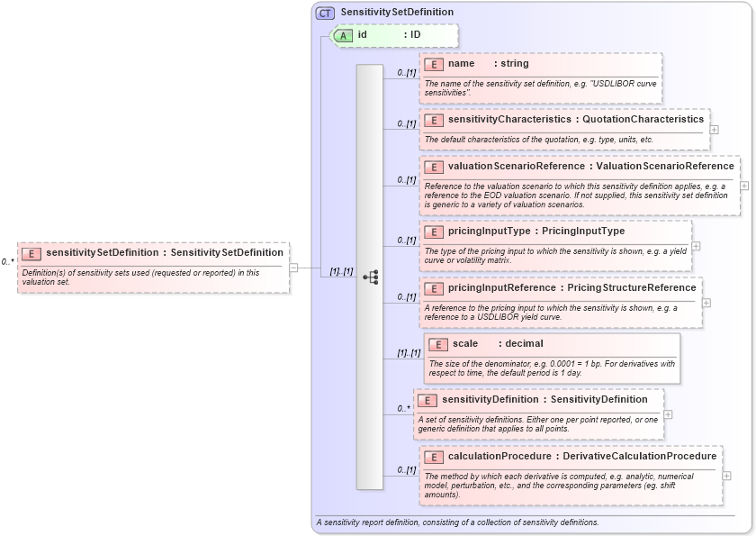Expand the pricingInputType element
The width and height of the screenshot is (756, 536).
(x=695, y=244)
